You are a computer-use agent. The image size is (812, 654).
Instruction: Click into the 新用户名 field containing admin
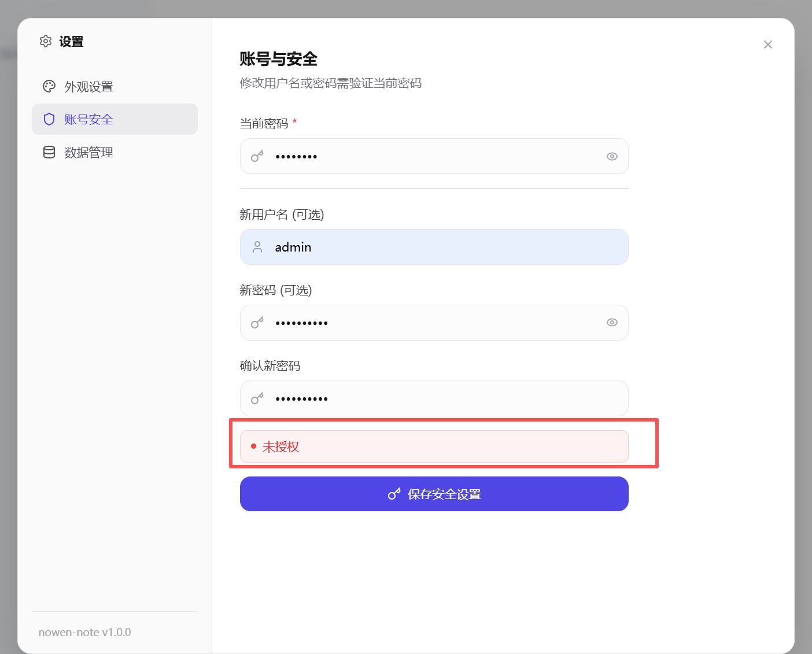(x=434, y=247)
